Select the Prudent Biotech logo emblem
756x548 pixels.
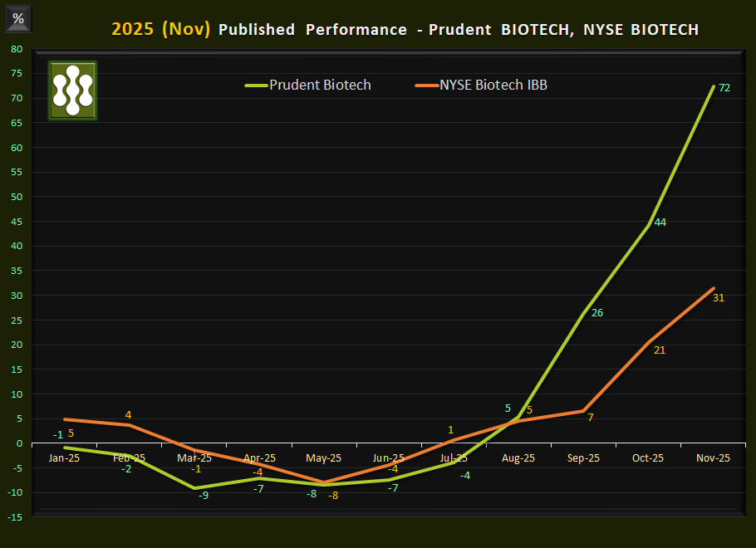pyautogui.click(x=71, y=91)
